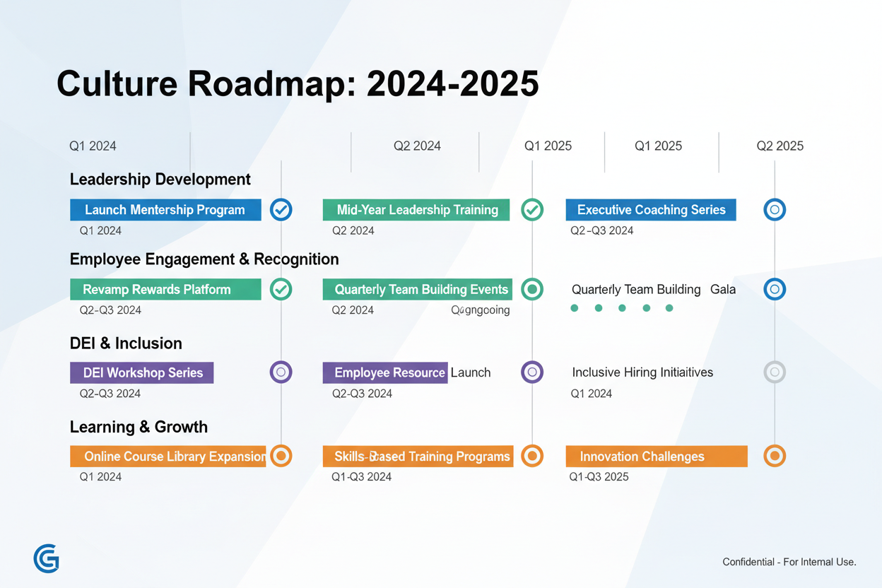The width and height of the screenshot is (882, 588).
Task: Click the orange marker beside Online Course Library Expansion
Action: 281,456
